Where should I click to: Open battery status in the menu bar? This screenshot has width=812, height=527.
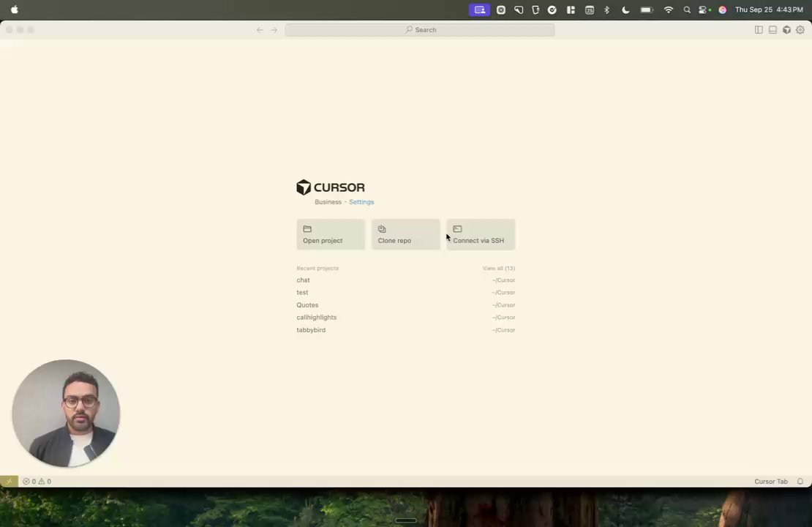click(x=647, y=10)
